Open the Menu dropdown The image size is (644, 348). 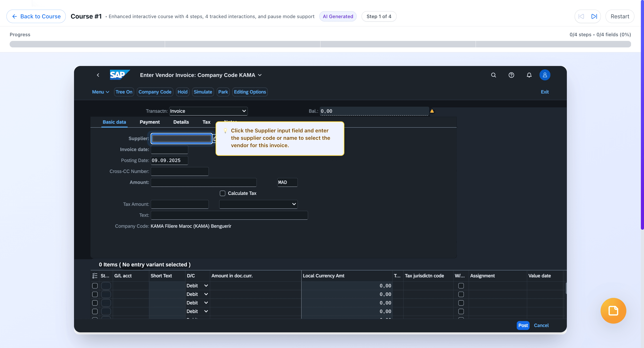coord(100,92)
